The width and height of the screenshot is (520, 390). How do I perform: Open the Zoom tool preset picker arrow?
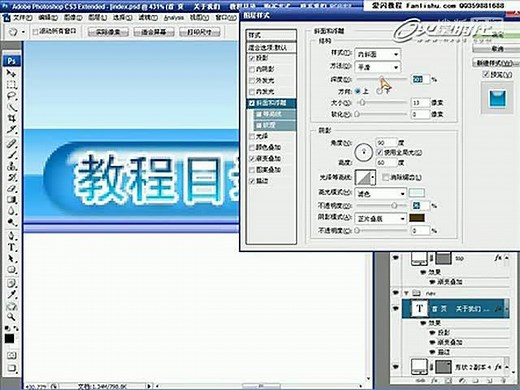click(x=23, y=32)
